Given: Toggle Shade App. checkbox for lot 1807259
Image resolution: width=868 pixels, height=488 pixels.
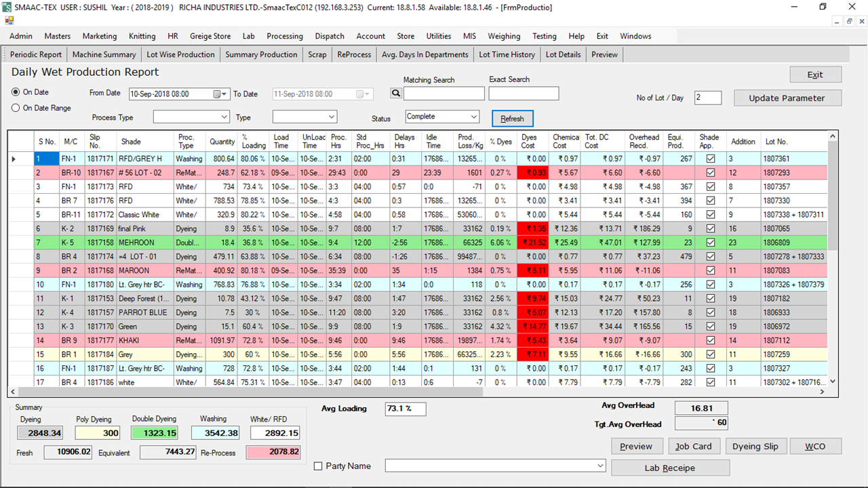Looking at the screenshot, I should (710, 354).
